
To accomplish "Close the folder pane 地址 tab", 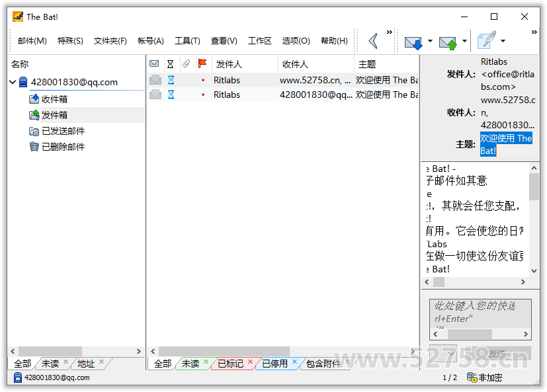I will tap(101, 362).
